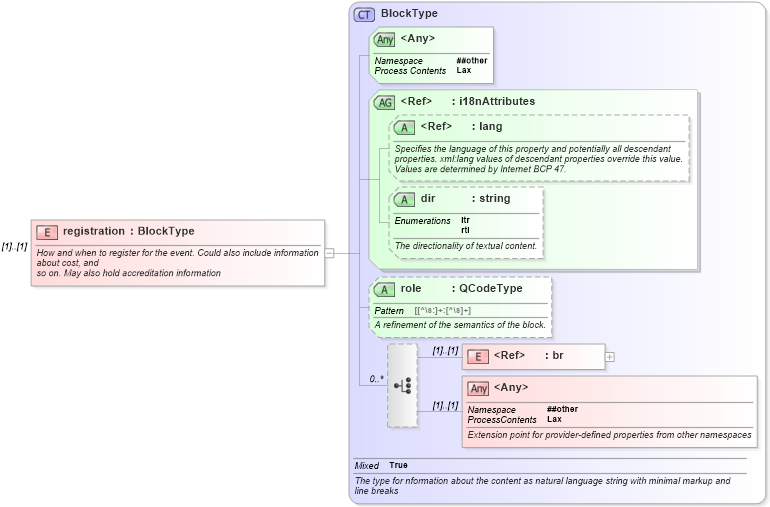Click the green Any icon with Namespace ##other Lax

(x=385, y=39)
